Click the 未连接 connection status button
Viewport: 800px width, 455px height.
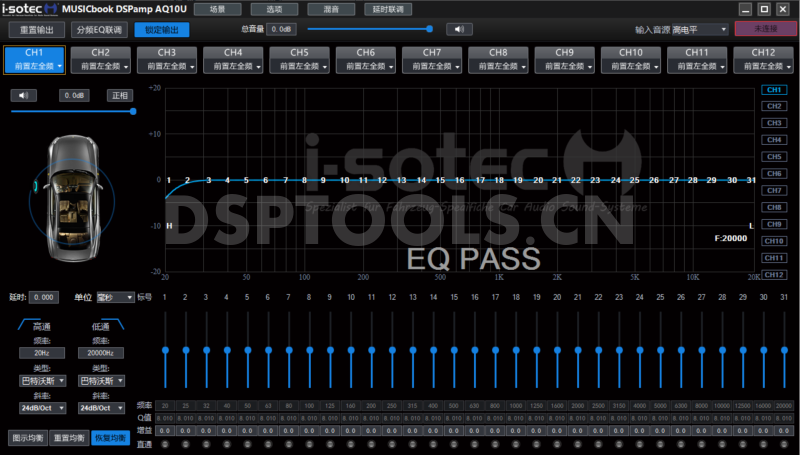(x=766, y=29)
